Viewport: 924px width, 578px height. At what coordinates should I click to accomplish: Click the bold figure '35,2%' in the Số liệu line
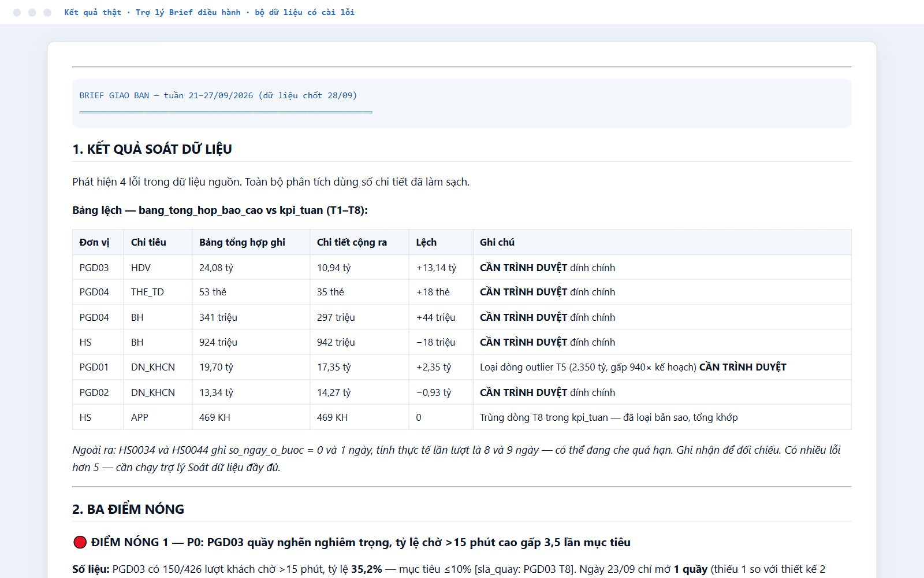point(366,569)
